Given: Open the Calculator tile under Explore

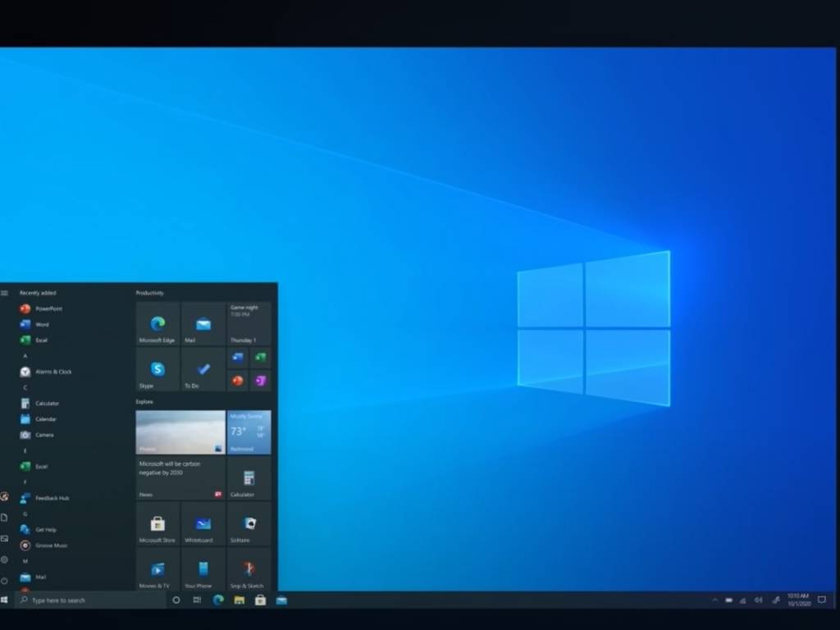Looking at the screenshot, I should click(x=249, y=478).
